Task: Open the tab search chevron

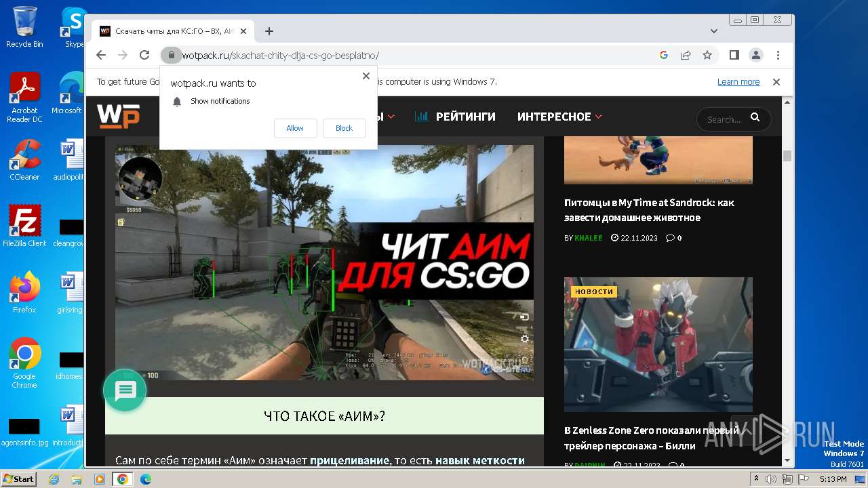Action: (714, 31)
